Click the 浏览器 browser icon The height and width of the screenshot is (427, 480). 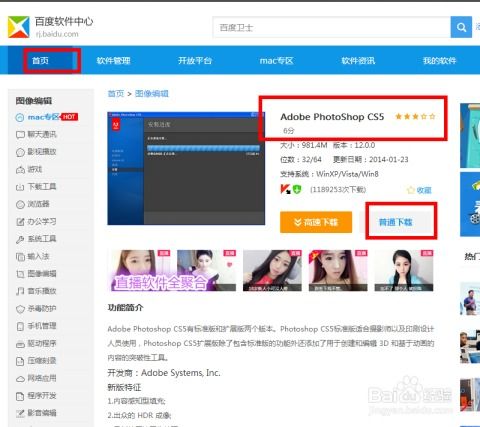20,204
